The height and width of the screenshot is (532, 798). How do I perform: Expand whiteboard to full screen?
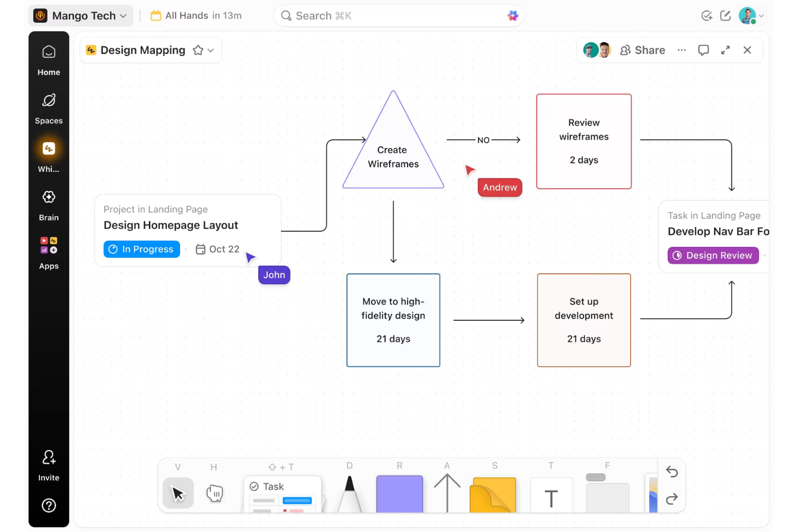[725, 50]
